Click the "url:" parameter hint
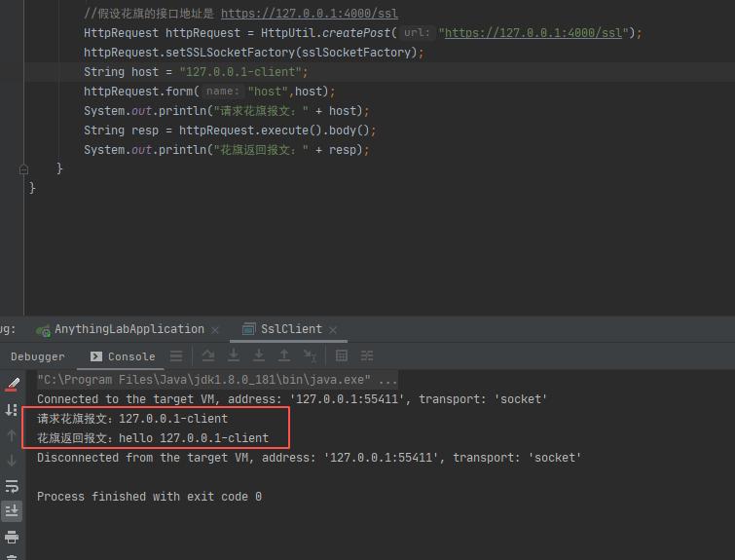Viewport: 735px width, 560px height. pyautogui.click(x=417, y=33)
